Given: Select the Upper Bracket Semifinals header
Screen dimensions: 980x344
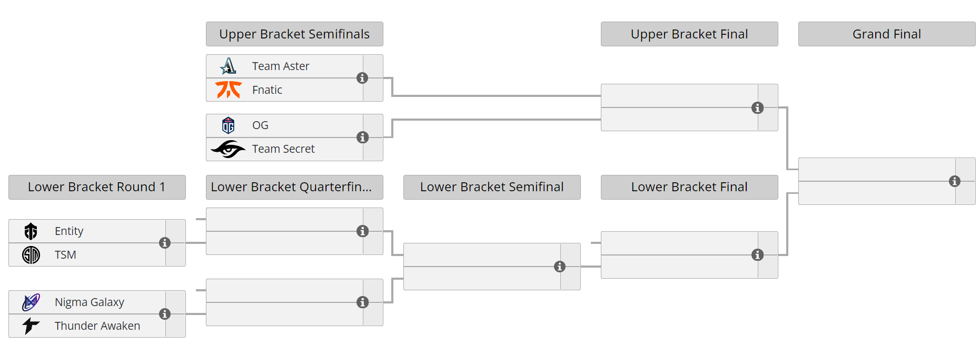Looking at the screenshot, I should 294,34.
